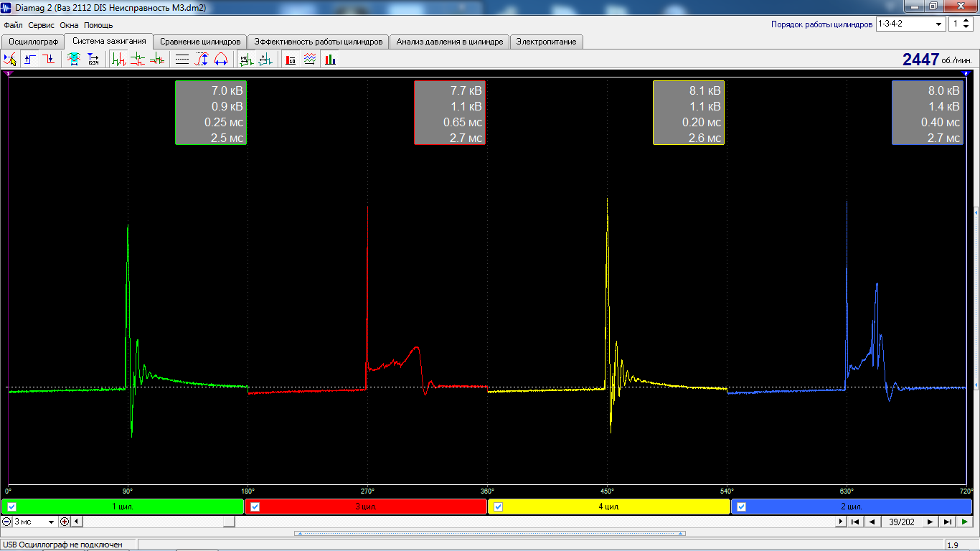
Task: Toggle the dashed horizontal lines icon
Action: (x=182, y=60)
